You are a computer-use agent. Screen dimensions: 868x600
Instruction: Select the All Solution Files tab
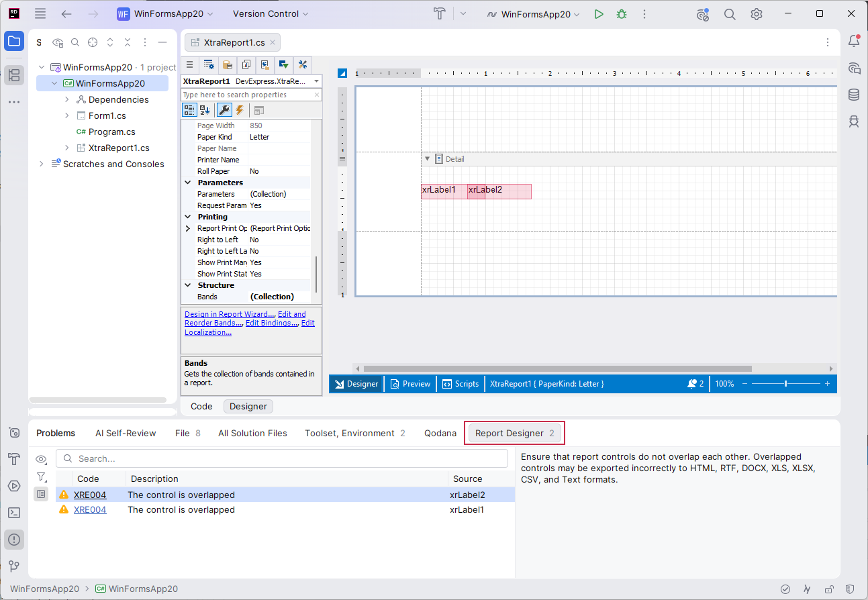(x=252, y=433)
